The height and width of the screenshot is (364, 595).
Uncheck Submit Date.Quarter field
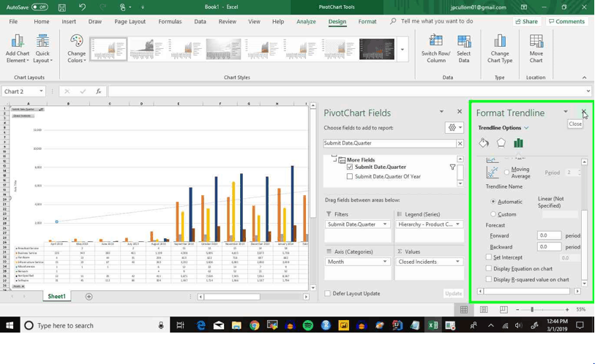(350, 167)
